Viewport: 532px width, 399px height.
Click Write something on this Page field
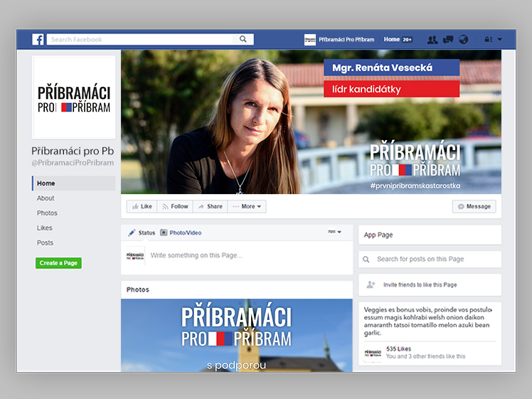(x=196, y=255)
